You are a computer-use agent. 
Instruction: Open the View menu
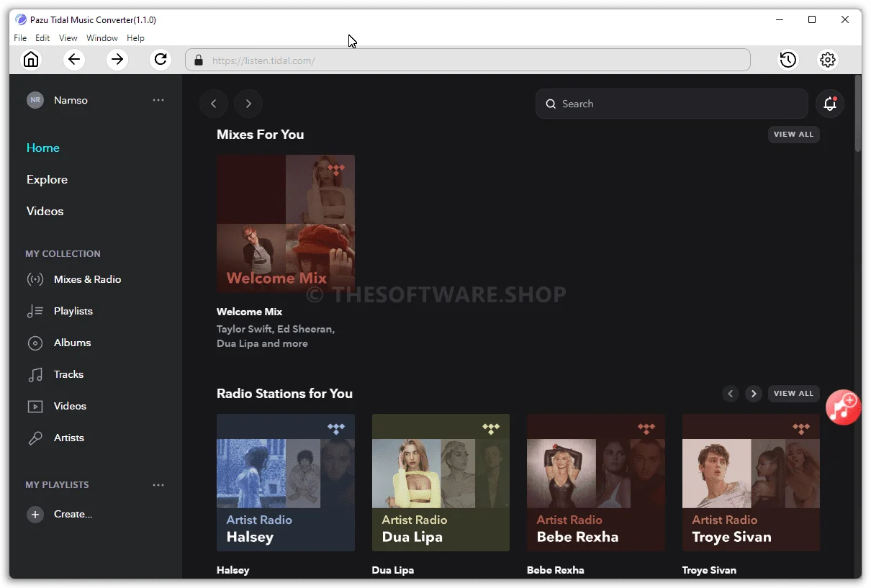pyautogui.click(x=68, y=38)
